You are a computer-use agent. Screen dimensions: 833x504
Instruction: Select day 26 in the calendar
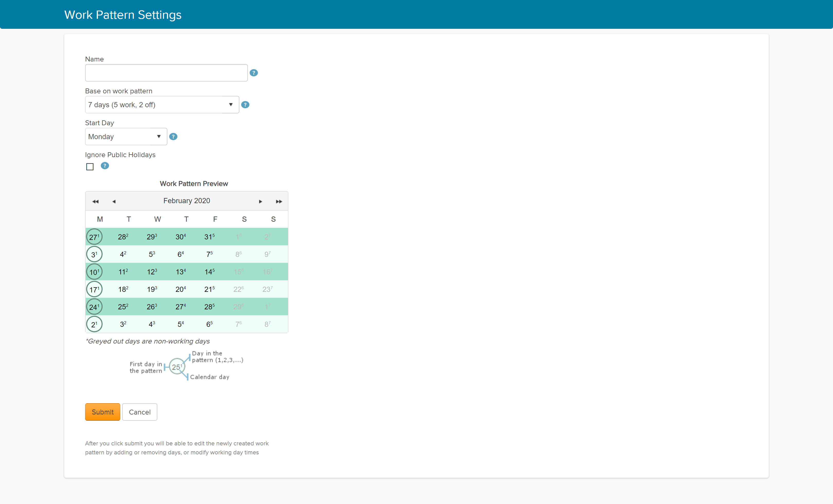pyautogui.click(x=152, y=307)
